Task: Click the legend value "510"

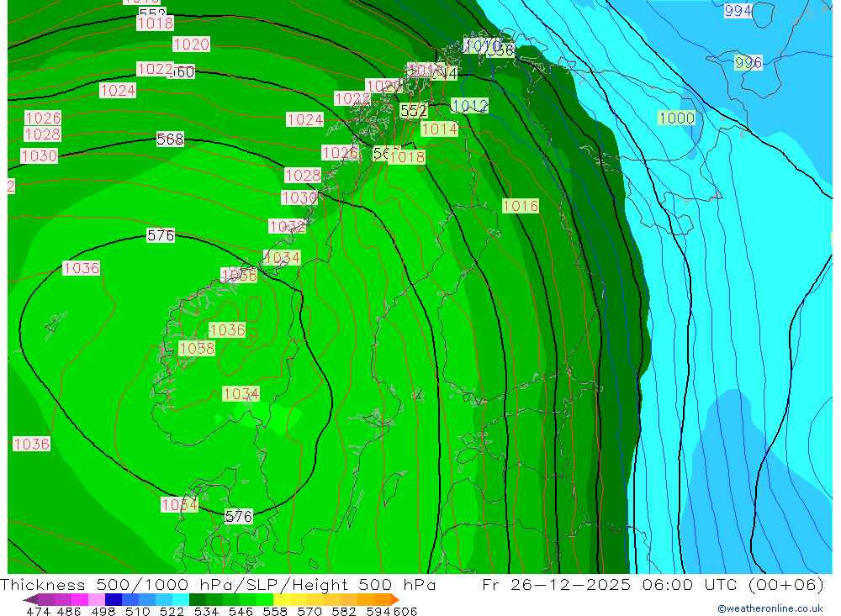Action: point(137,611)
